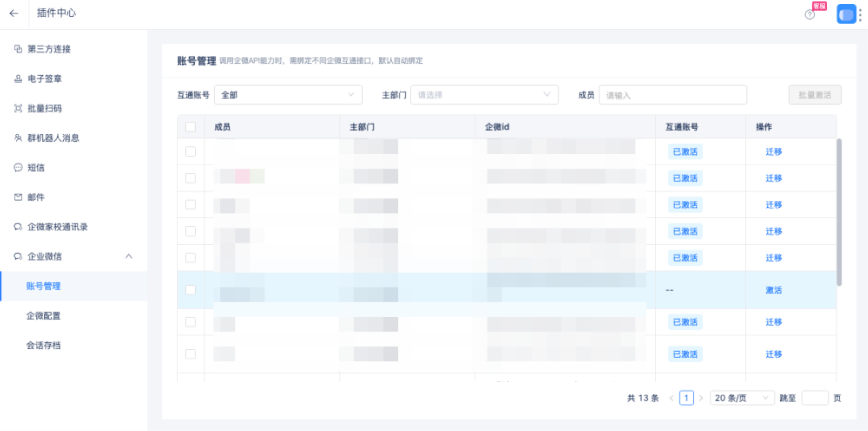Click the 成员 请输入 input field

(672, 95)
